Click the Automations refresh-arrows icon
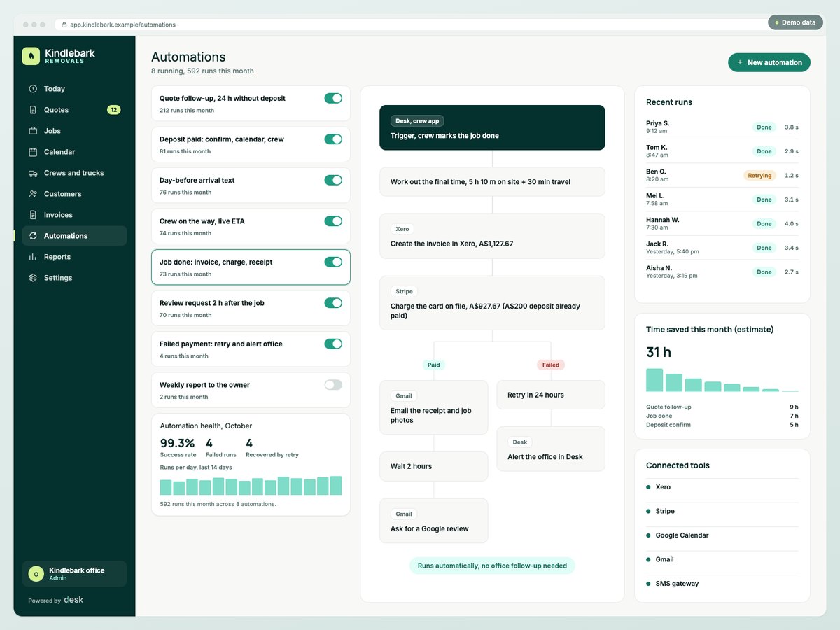This screenshot has height=630, width=840. coord(33,236)
